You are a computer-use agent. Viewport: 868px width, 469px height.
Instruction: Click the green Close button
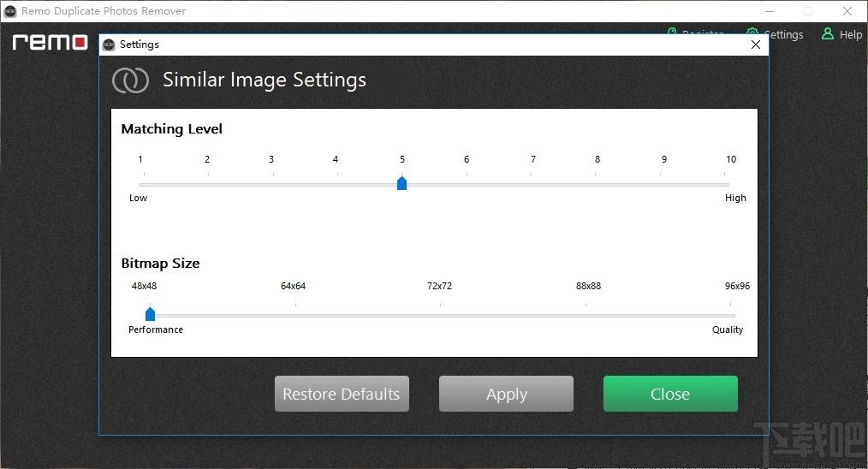(x=670, y=394)
